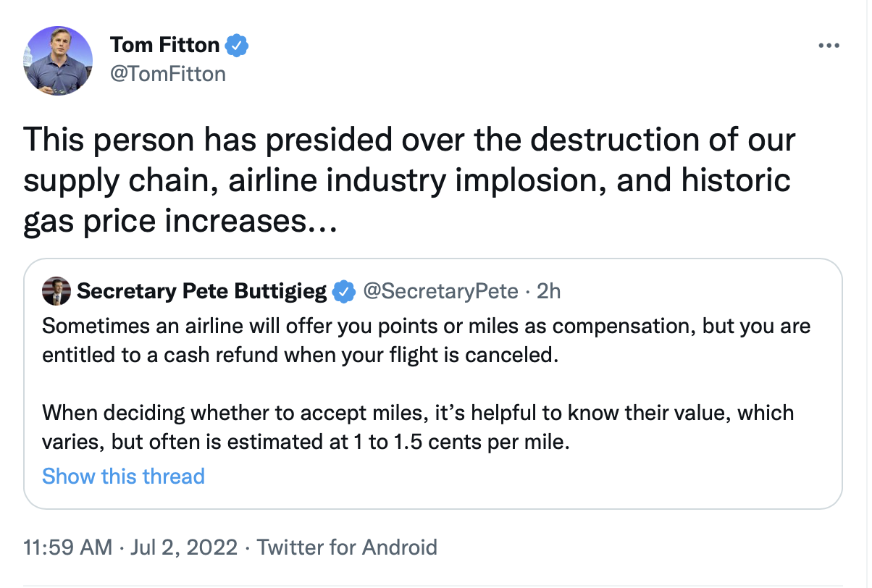Viewport: 872px width, 588px height.
Task: Click the 'airline industry implosion' text line
Action: click(406, 179)
